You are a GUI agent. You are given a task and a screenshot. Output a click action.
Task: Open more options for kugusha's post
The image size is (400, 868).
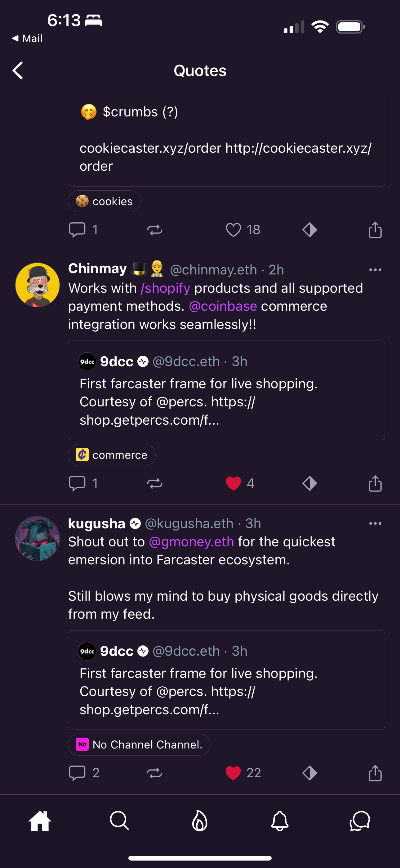[375, 523]
